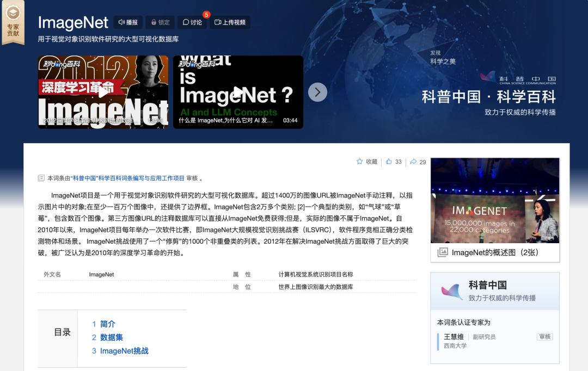
Task: Click the 播报 audio broadcast button
Action: pyautogui.click(x=128, y=22)
